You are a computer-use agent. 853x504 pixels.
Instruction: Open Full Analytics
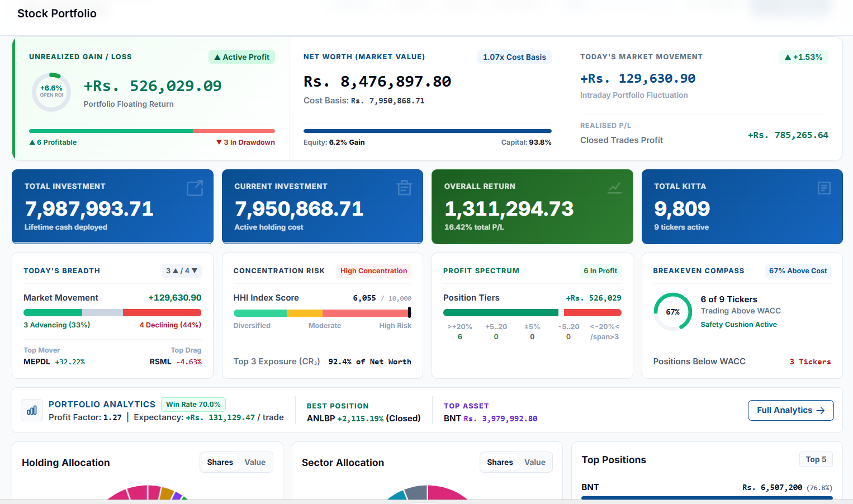pos(790,410)
